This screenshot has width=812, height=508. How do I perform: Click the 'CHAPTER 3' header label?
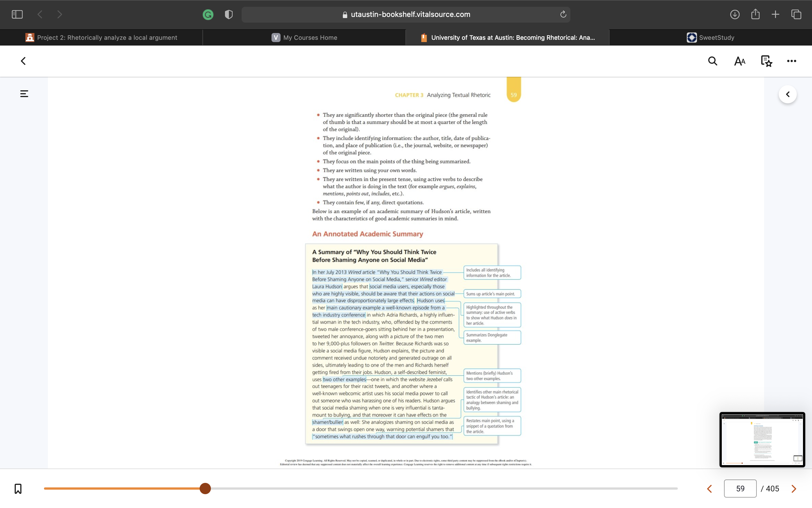tap(409, 95)
